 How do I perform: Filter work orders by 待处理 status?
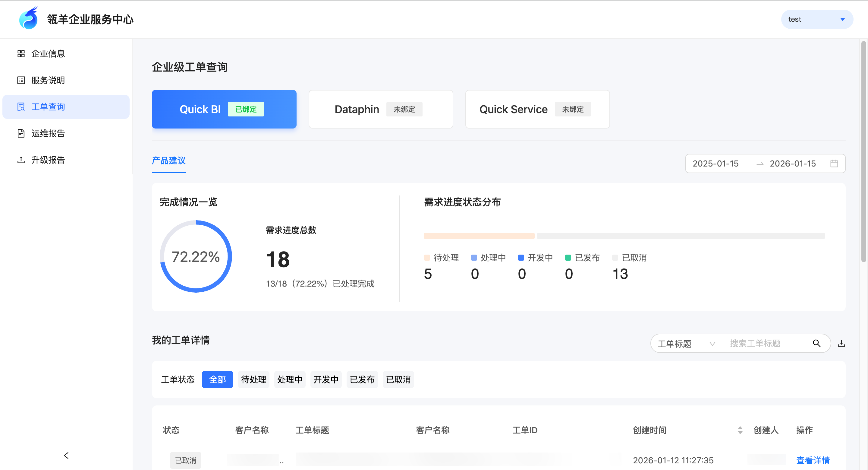click(x=253, y=379)
